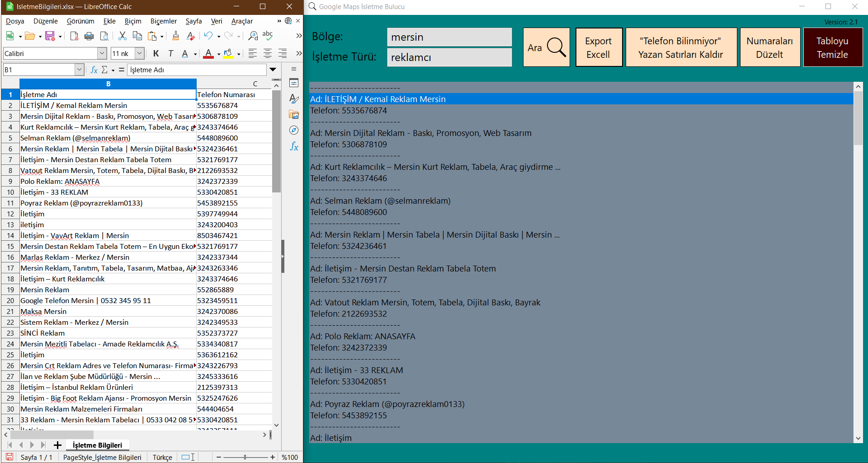Open the Biçim menu
This screenshot has height=463, width=868.
tap(133, 21)
